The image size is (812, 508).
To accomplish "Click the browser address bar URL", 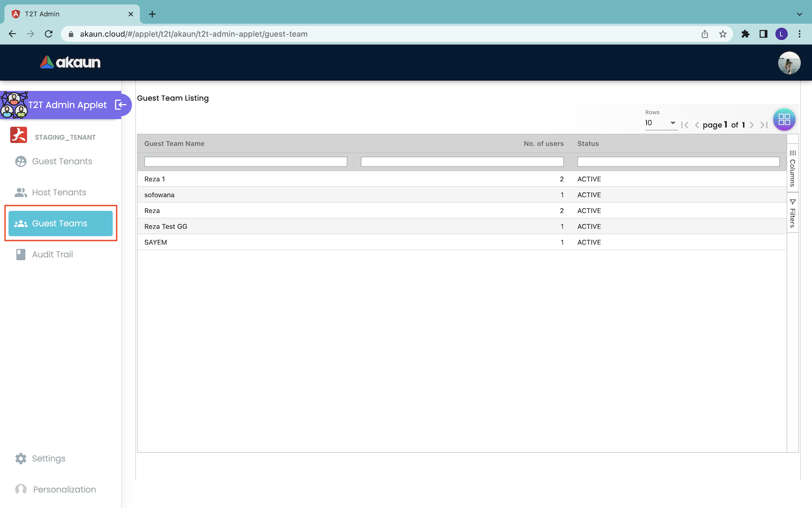I will click(194, 34).
